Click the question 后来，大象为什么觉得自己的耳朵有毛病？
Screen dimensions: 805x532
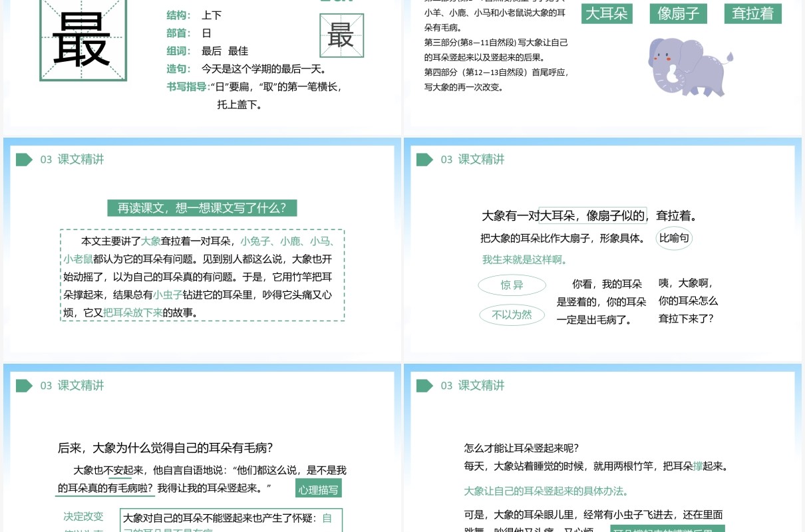(x=166, y=448)
